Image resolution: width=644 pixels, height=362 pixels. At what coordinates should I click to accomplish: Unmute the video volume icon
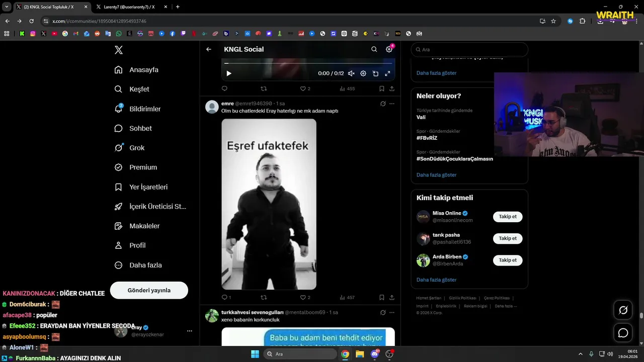point(351,73)
